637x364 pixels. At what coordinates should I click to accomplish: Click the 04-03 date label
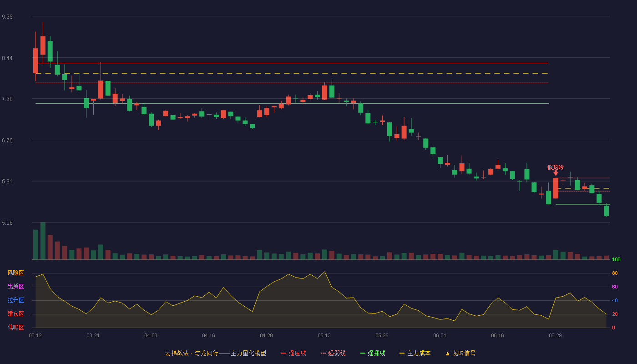(x=151, y=335)
